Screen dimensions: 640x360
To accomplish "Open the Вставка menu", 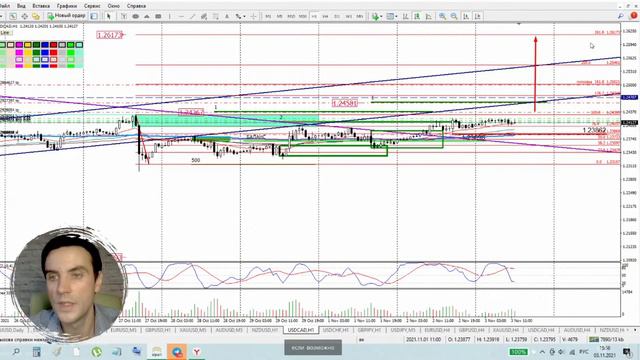I will click(x=41, y=6).
